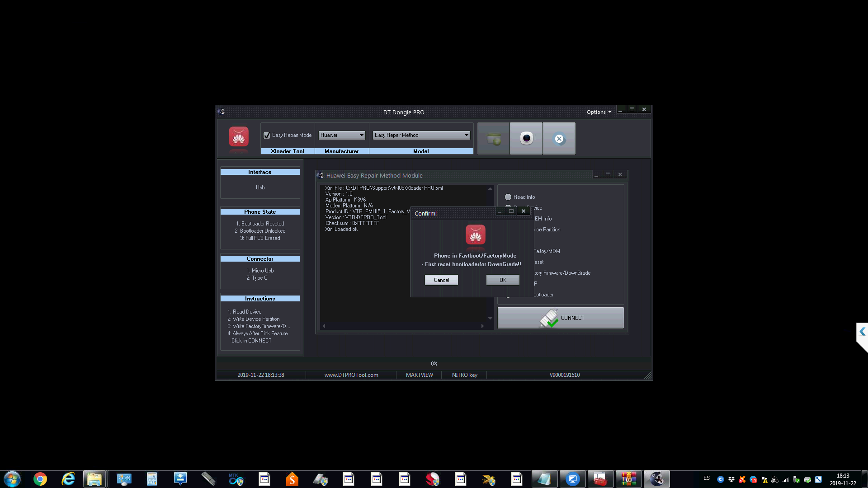
Task: Click the taskbar clock showing 18:13
Action: click(843, 479)
